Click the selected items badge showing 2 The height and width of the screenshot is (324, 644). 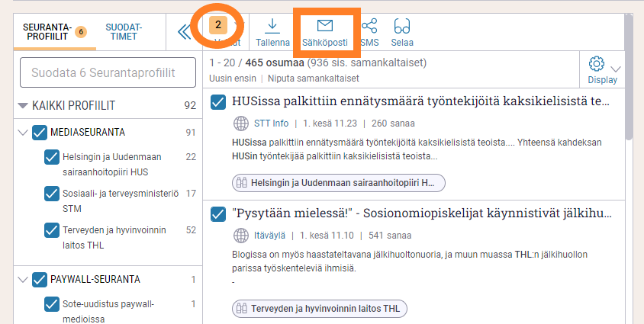coord(218,25)
